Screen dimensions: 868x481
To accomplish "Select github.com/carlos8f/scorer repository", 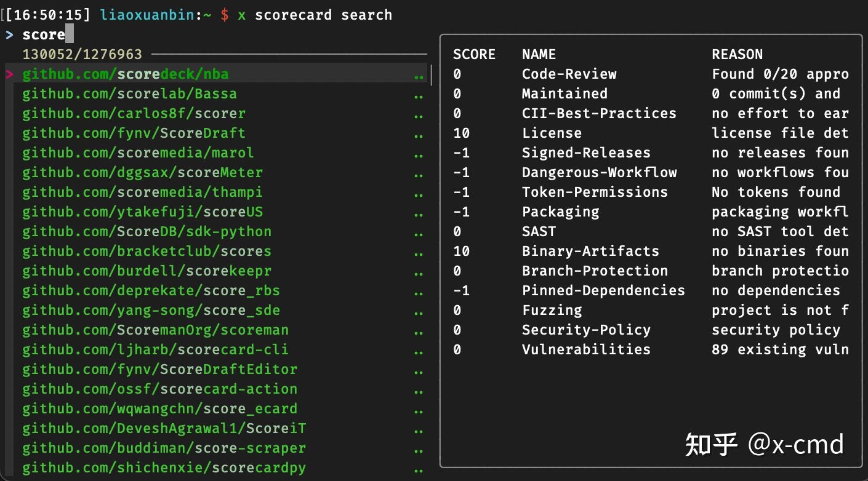I will pos(134,113).
